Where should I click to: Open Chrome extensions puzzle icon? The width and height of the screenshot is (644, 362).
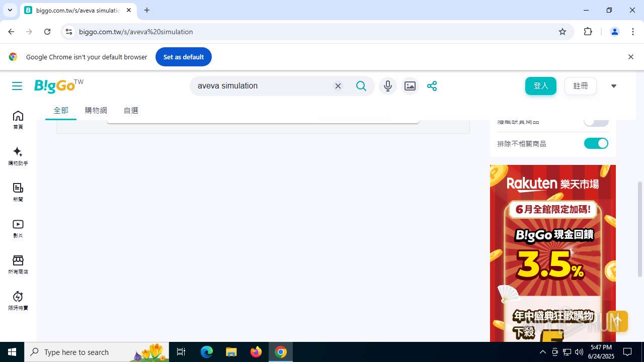click(588, 32)
